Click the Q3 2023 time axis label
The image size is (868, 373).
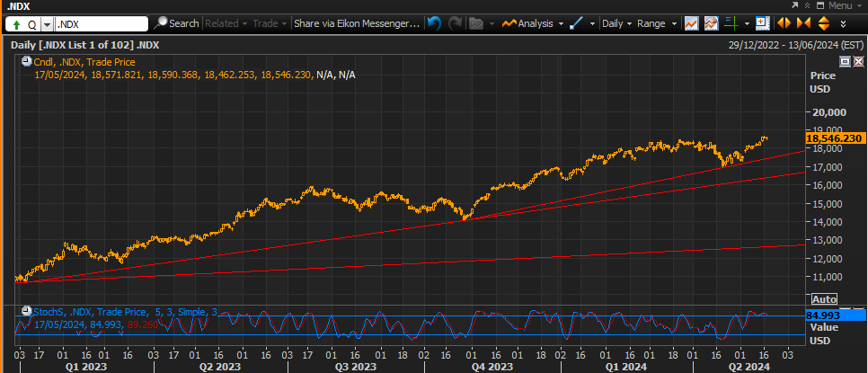[356, 367]
